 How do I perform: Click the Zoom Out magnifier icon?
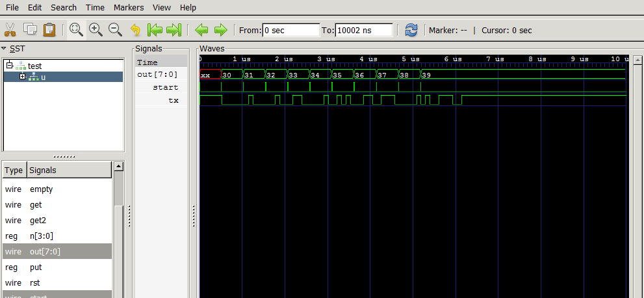point(115,29)
